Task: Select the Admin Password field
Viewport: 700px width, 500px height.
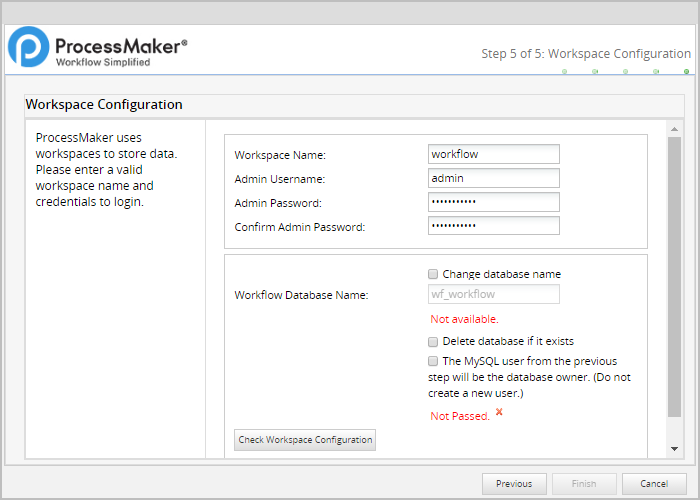Action: coord(493,202)
